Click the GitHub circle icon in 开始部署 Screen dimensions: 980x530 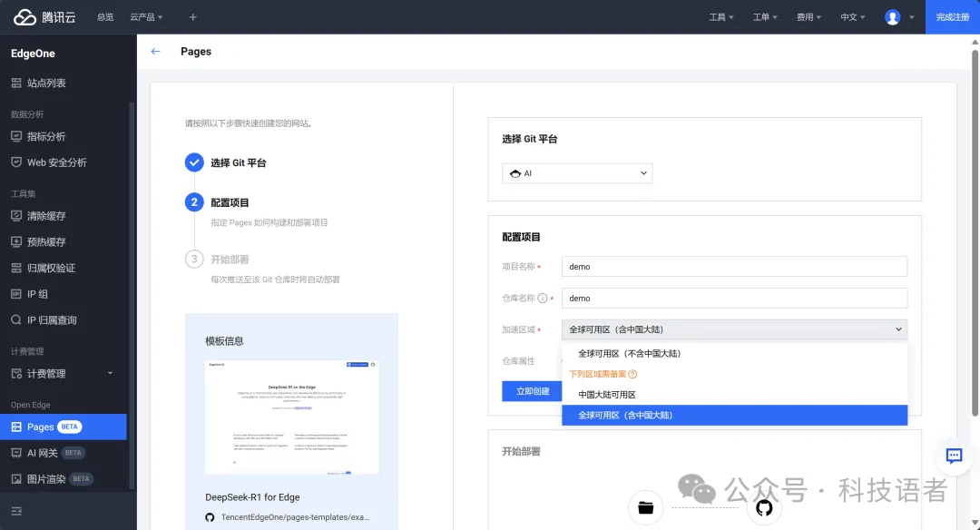point(764,507)
